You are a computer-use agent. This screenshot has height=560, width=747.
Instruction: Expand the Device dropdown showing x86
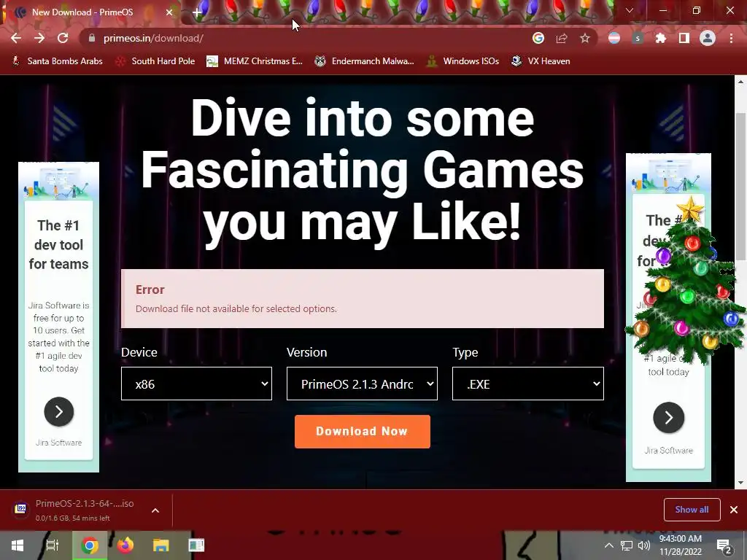coord(196,384)
